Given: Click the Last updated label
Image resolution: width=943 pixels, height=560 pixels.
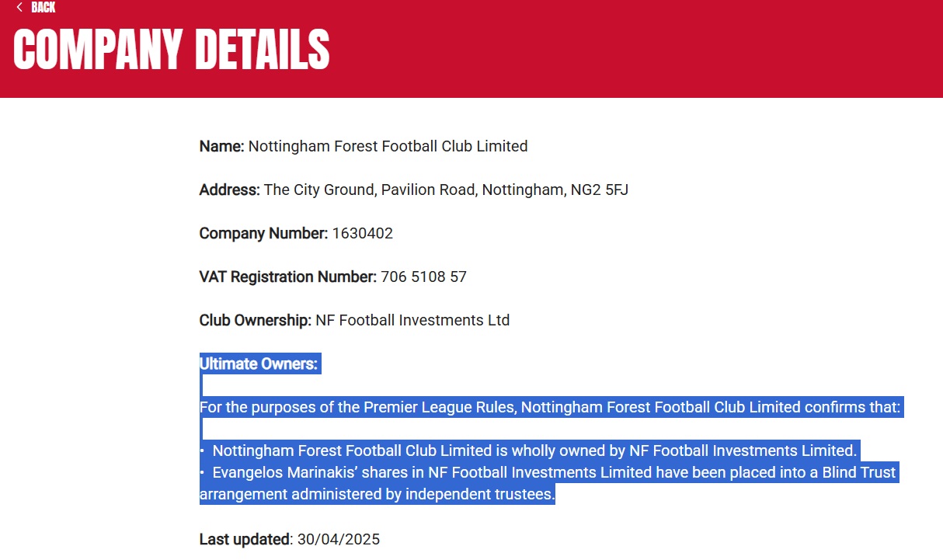Looking at the screenshot, I should (x=245, y=539).
